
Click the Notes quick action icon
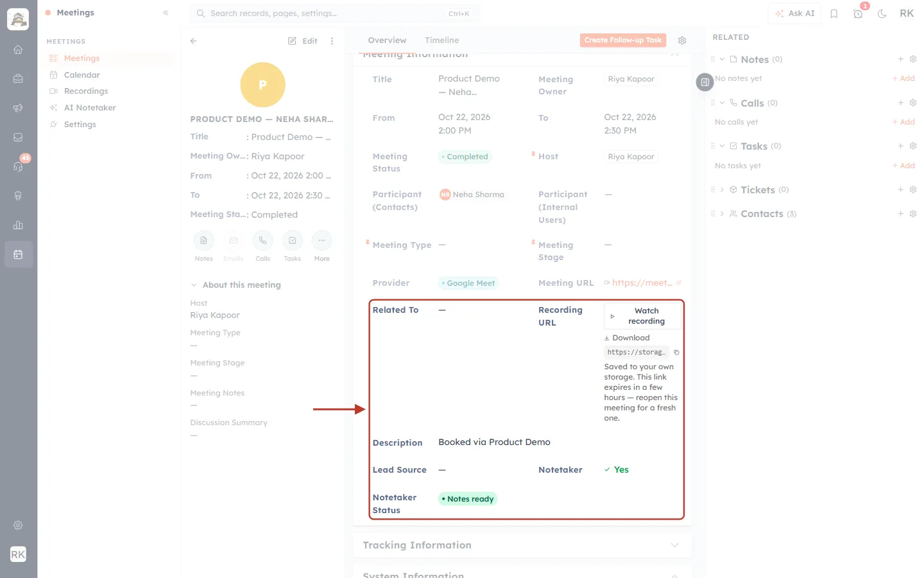(203, 240)
